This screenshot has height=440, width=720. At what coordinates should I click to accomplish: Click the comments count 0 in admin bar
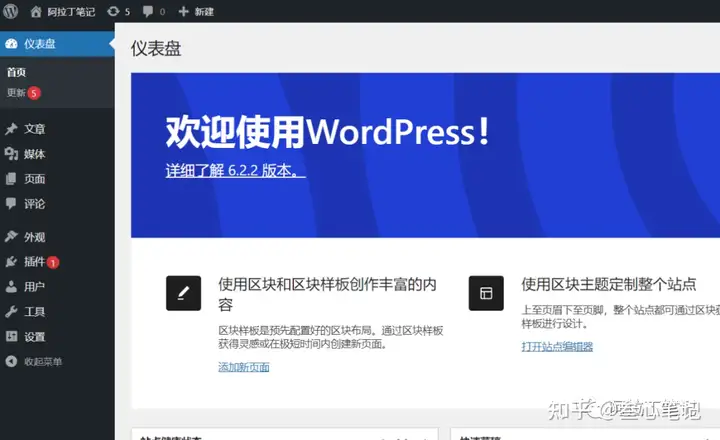(162, 12)
